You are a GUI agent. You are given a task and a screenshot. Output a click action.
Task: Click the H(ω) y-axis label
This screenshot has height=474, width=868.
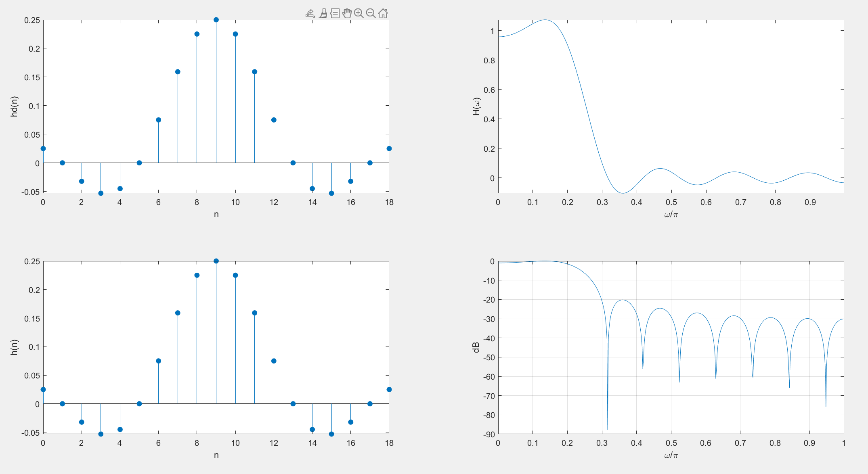click(476, 106)
